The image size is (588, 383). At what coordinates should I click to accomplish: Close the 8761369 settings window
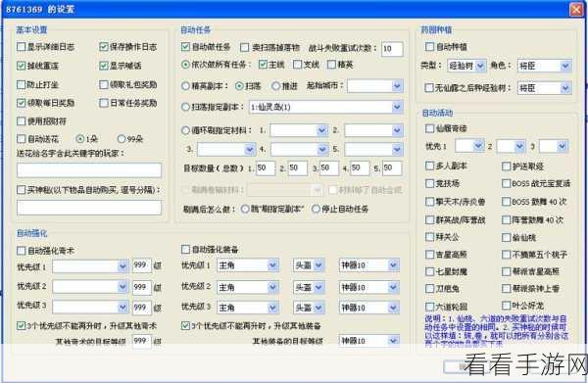click(x=576, y=10)
